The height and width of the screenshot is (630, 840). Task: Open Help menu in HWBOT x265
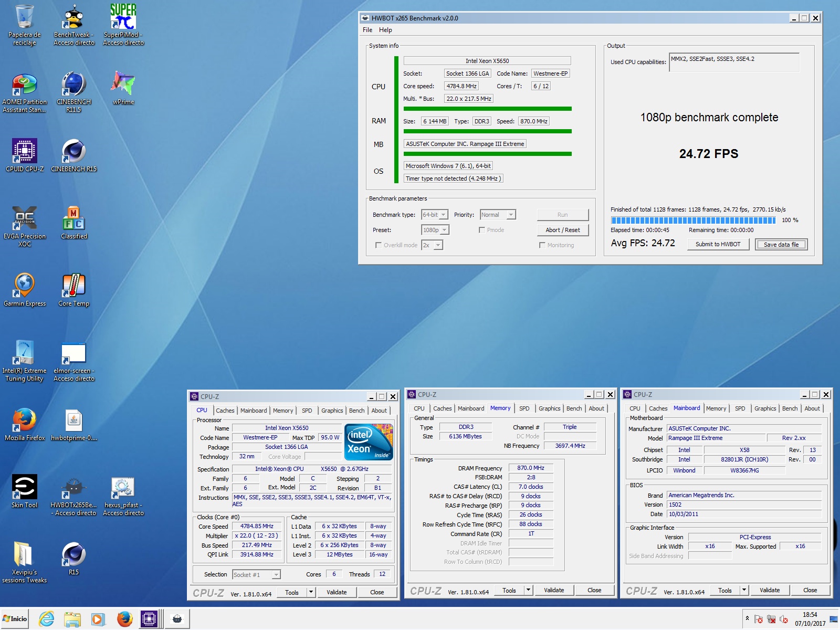pos(385,30)
